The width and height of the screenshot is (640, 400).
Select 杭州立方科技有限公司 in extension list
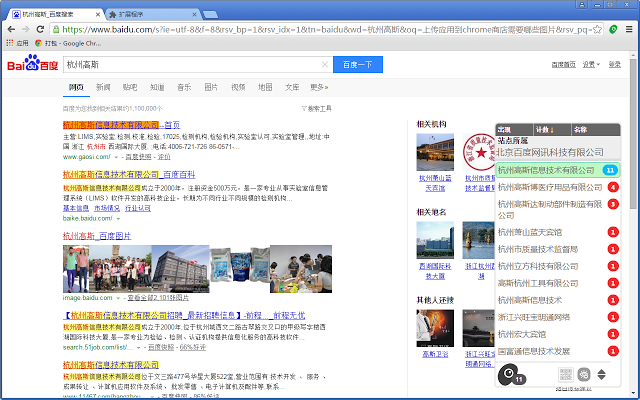click(x=558, y=266)
